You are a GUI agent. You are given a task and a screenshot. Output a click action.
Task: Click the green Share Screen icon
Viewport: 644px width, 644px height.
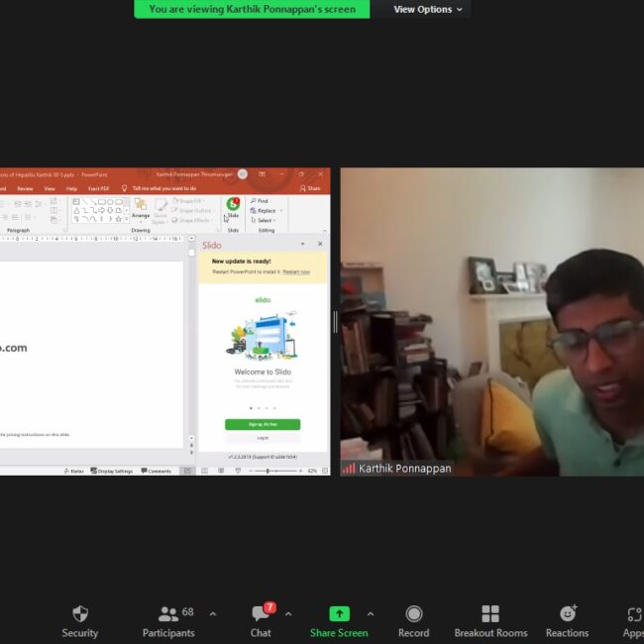click(339, 614)
